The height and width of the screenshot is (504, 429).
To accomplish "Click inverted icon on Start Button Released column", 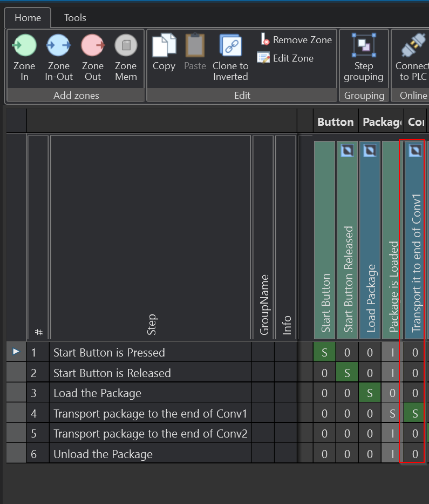I will point(347,151).
